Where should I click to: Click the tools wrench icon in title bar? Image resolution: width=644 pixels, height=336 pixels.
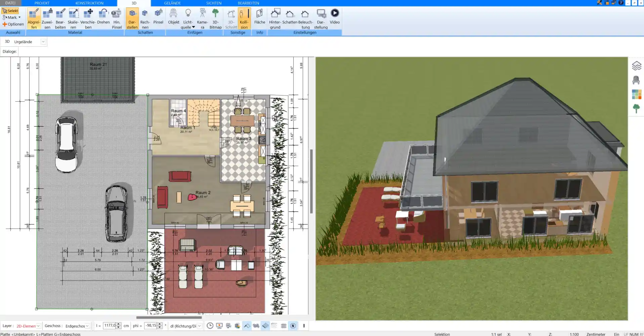599,3
